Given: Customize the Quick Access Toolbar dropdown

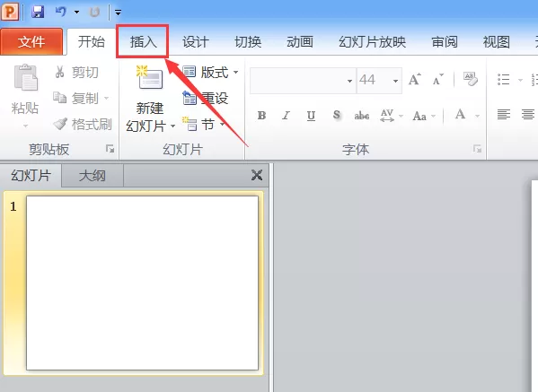Looking at the screenshot, I should coord(118,13).
